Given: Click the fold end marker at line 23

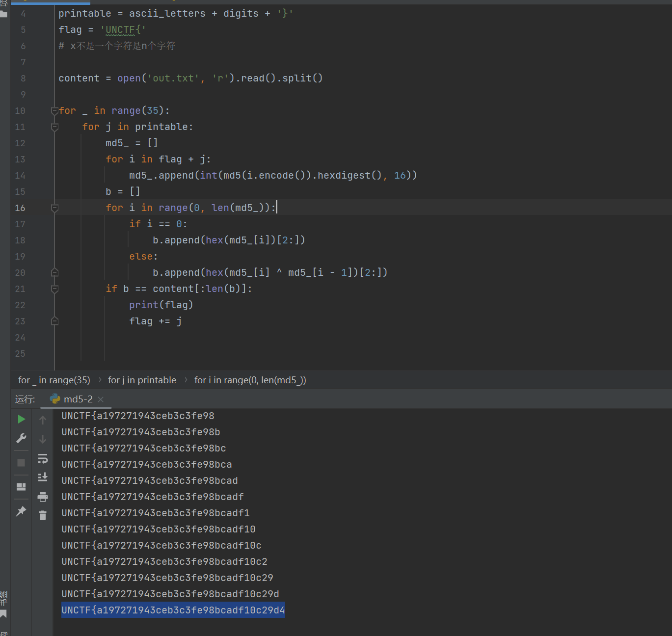Looking at the screenshot, I should pyautogui.click(x=54, y=321).
